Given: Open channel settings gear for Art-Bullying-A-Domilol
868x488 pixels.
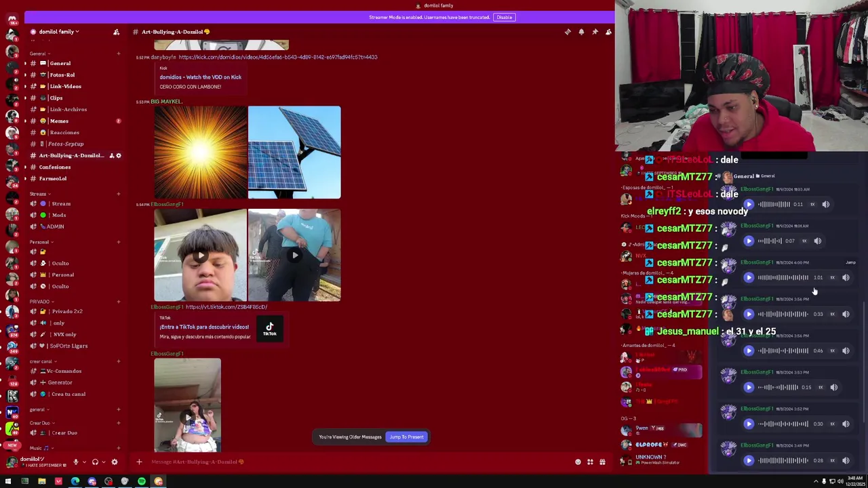Looking at the screenshot, I should point(119,156).
